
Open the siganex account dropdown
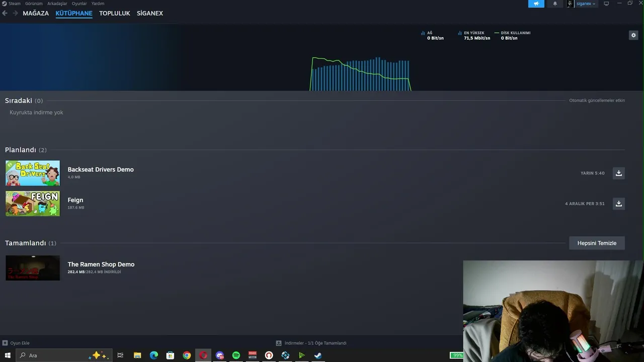coord(586,4)
